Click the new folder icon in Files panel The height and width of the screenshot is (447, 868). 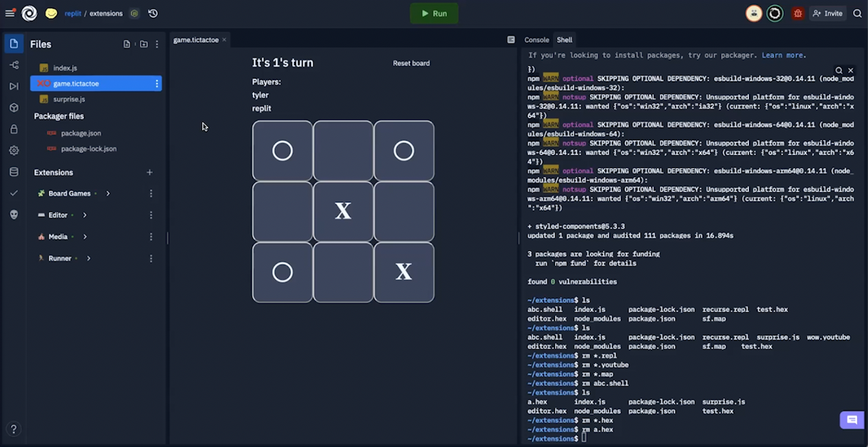pyautogui.click(x=144, y=44)
